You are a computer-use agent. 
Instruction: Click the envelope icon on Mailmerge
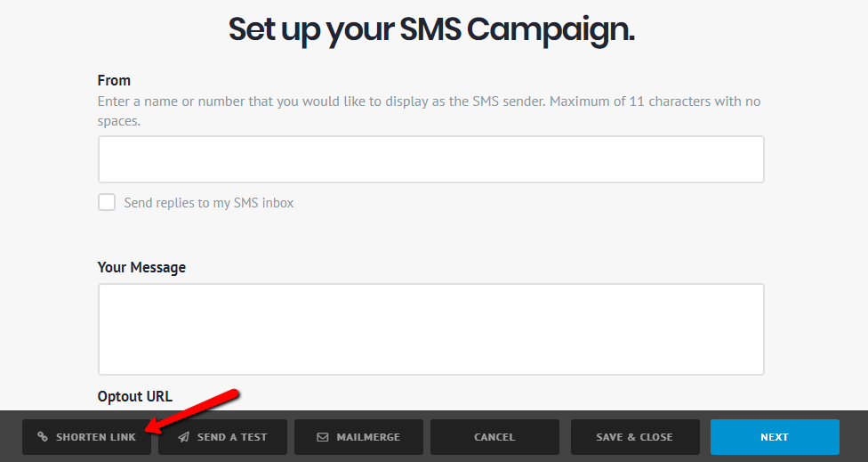[x=323, y=437]
